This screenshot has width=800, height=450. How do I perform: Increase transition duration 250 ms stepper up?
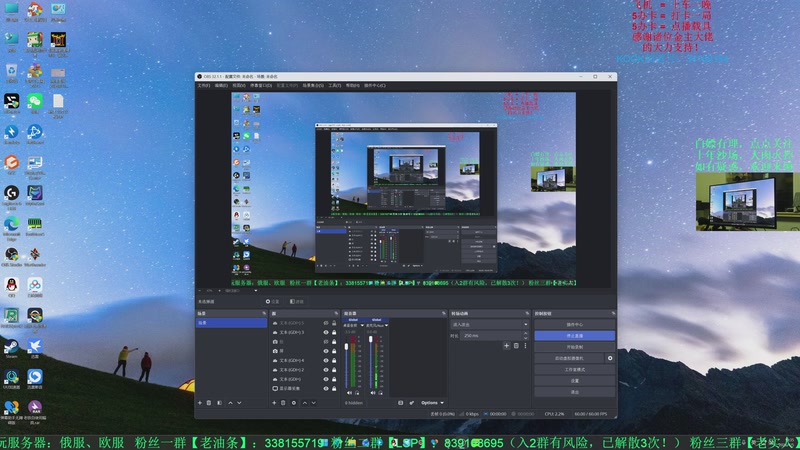click(x=526, y=334)
